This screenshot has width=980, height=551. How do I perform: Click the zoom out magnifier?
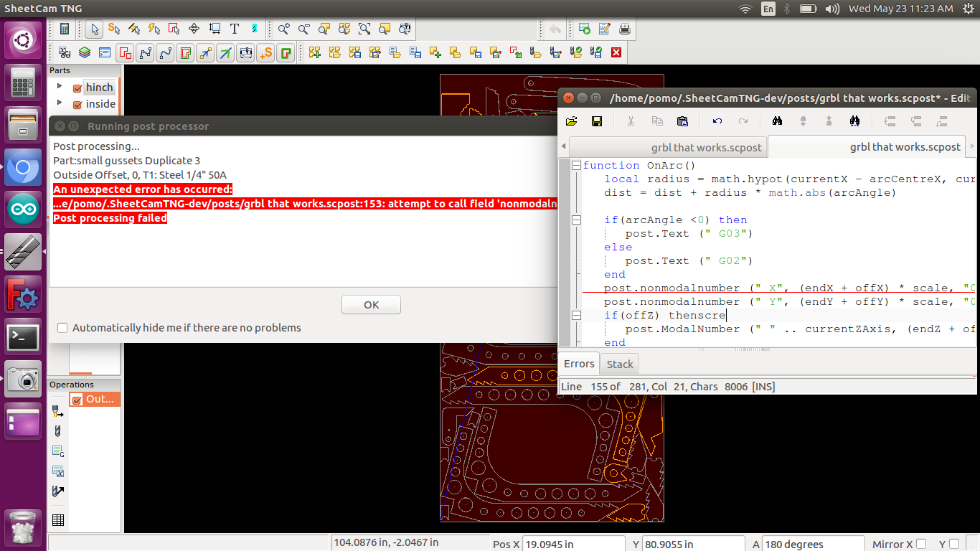click(304, 29)
